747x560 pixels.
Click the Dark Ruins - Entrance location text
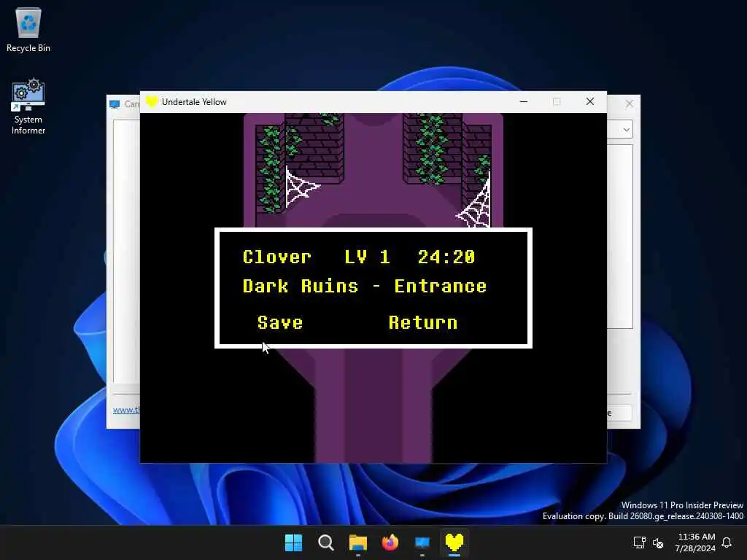click(x=365, y=286)
